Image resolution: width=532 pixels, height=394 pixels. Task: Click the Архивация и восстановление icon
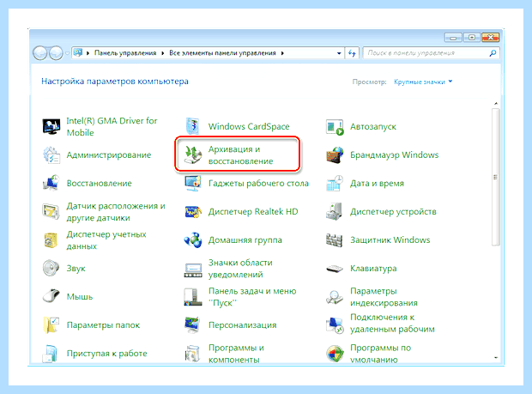193,155
